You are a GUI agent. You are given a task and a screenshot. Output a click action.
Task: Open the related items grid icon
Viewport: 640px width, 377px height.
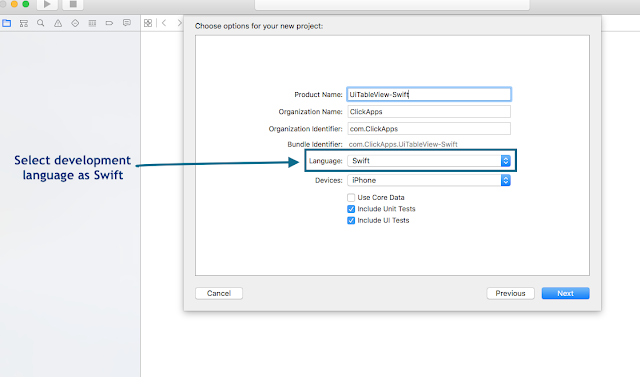148,23
